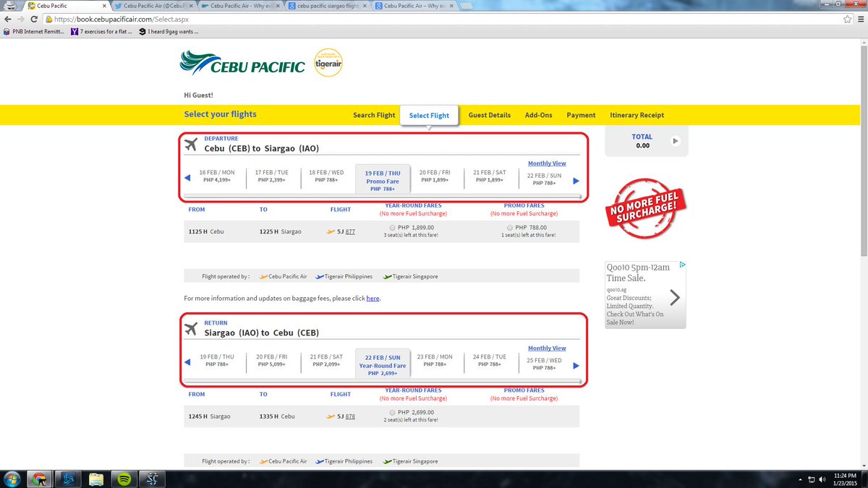
Task: Show later return dates with right arrow
Action: click(x=576, y=365)
